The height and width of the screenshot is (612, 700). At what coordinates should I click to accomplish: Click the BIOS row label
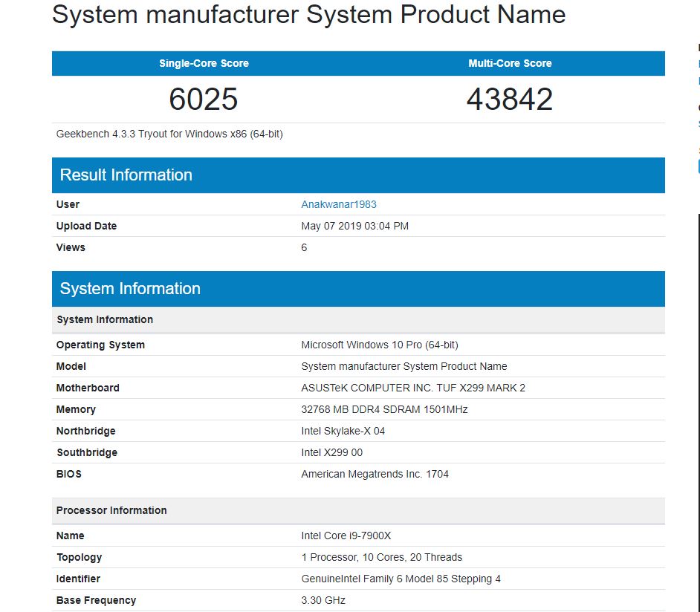[x=69, y=474]
